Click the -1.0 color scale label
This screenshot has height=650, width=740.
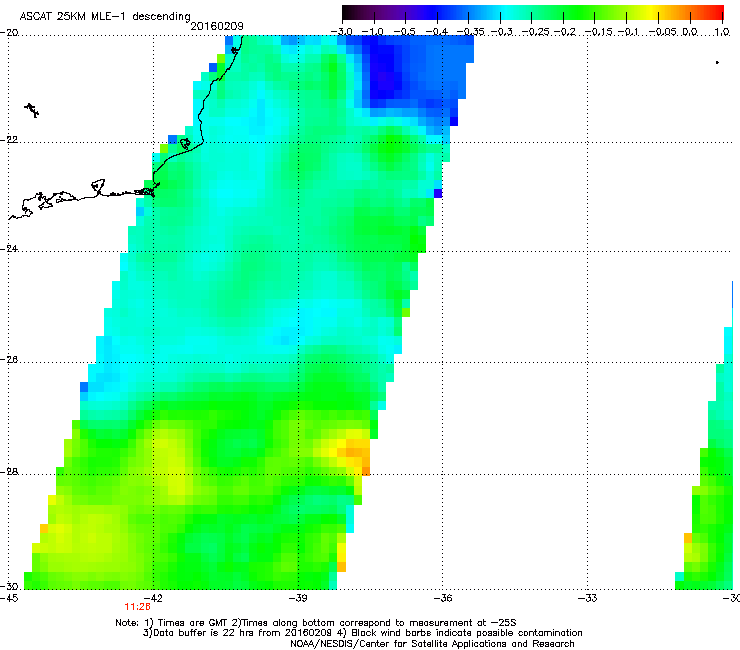373,32
